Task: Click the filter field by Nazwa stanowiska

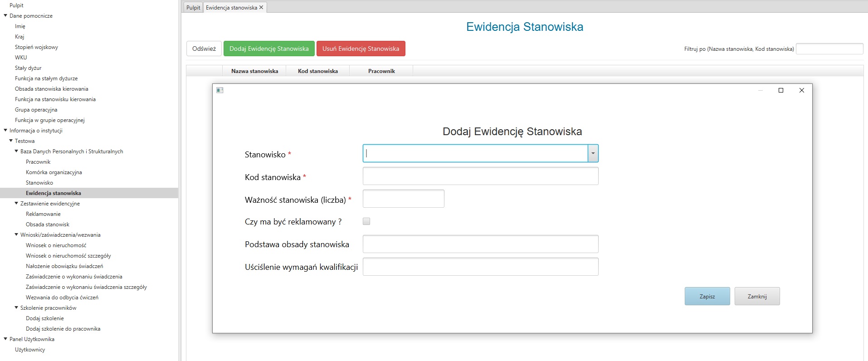Action: coord(829,49)
